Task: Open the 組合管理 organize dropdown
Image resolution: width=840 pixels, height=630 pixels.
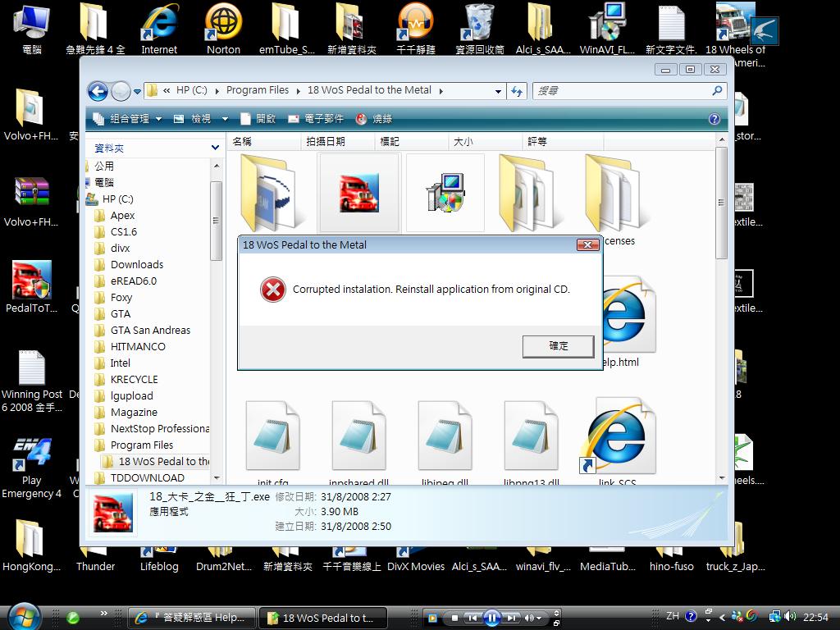Action: pyautogui.click(x=127, y=119)
